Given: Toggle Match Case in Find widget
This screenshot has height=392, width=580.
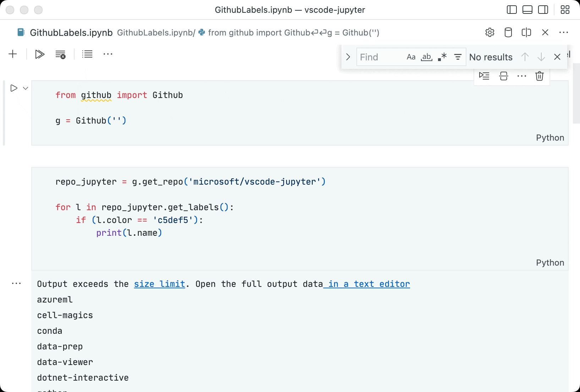Looking at the screenshot, I should 411,57.
